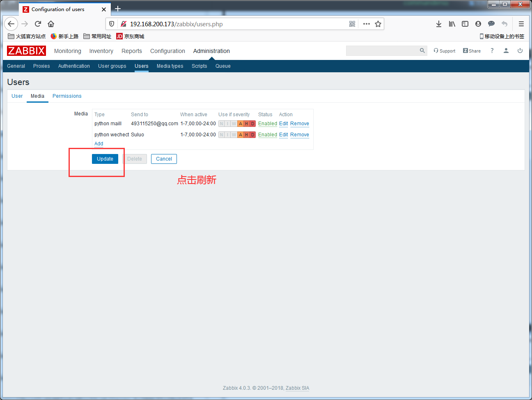
Task: Open the Firefox hamburger menu
Action: 521,24
